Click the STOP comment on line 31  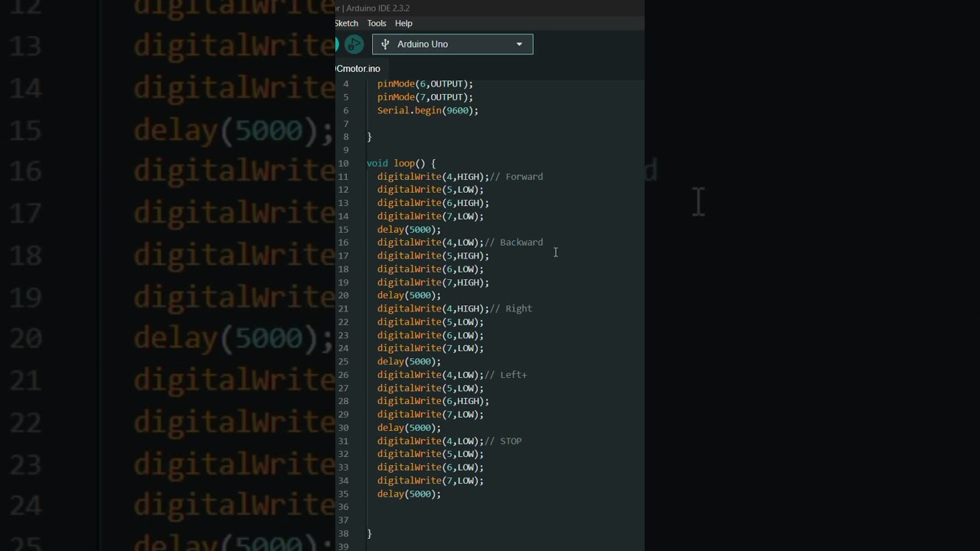point(510,441)
